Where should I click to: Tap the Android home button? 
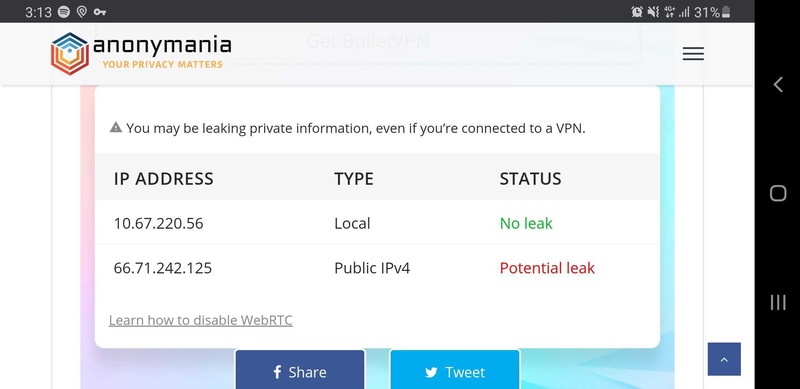(778, 193)
